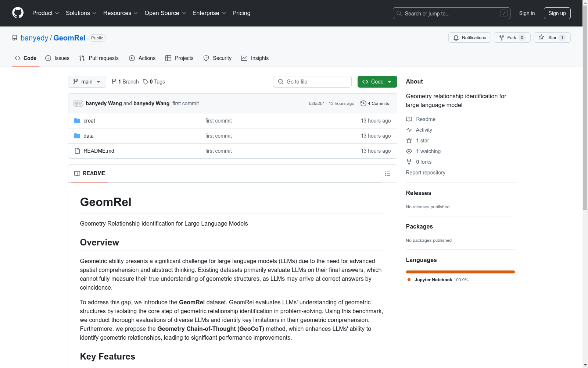The height and width of the screenshot is (368, 588).
Task: Open the main branch selector dropdown
Action: [x=87, y=82]
